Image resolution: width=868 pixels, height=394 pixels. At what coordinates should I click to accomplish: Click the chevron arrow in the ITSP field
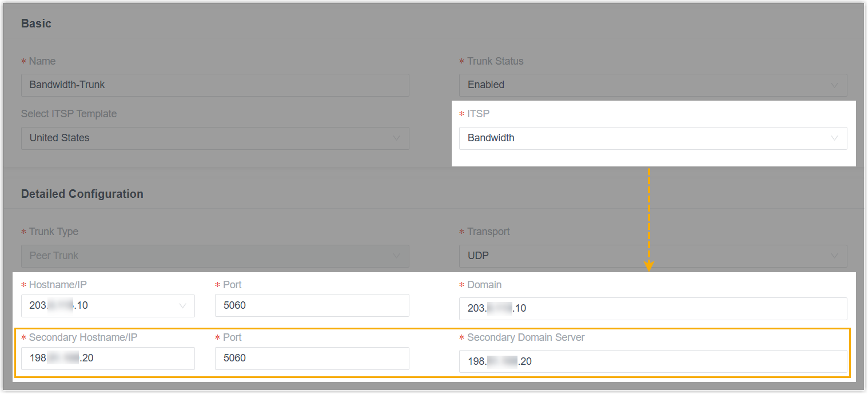(834, 138)
